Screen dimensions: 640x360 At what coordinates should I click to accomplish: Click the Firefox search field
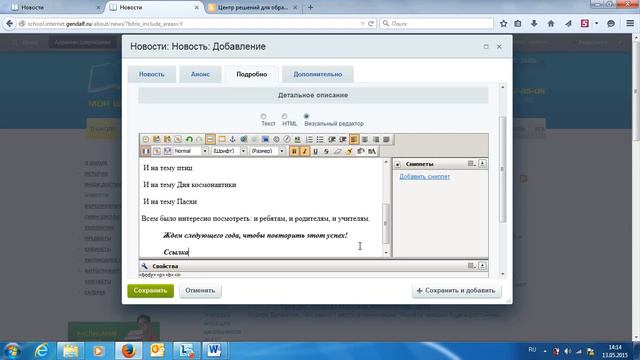click(x=436, y=24)
